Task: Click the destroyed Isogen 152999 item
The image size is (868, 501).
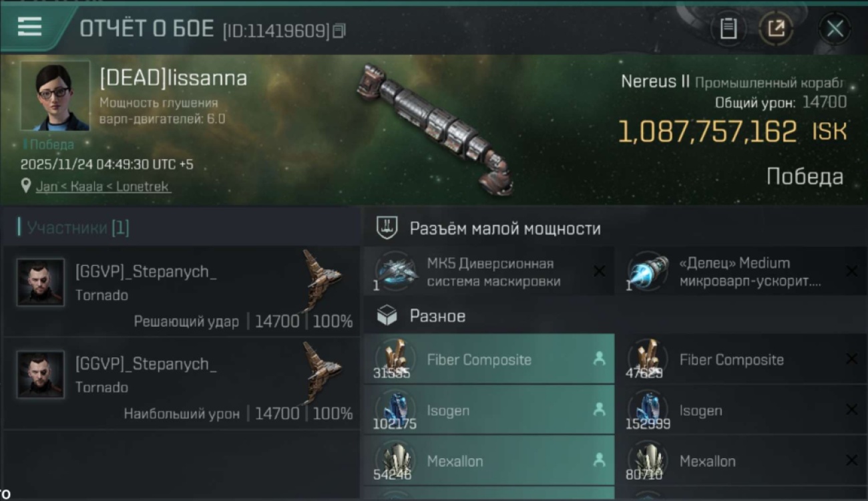Action: [741, 409]
